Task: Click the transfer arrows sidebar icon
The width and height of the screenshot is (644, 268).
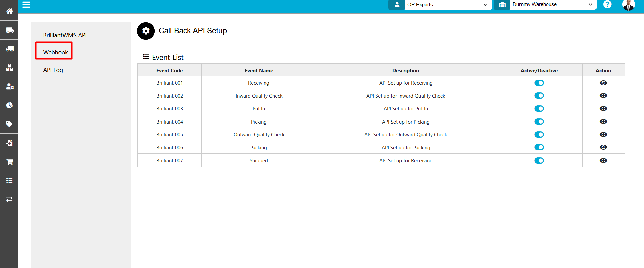Action: (9, 199)
